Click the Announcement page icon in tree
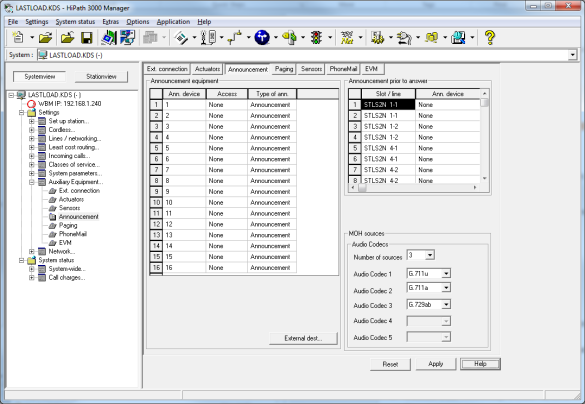 53,217
